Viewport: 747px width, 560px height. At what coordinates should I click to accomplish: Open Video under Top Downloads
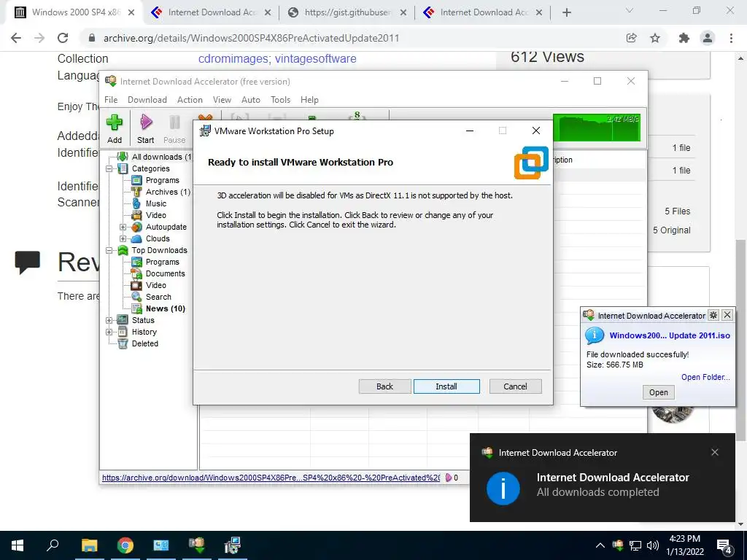click(156, 285)
